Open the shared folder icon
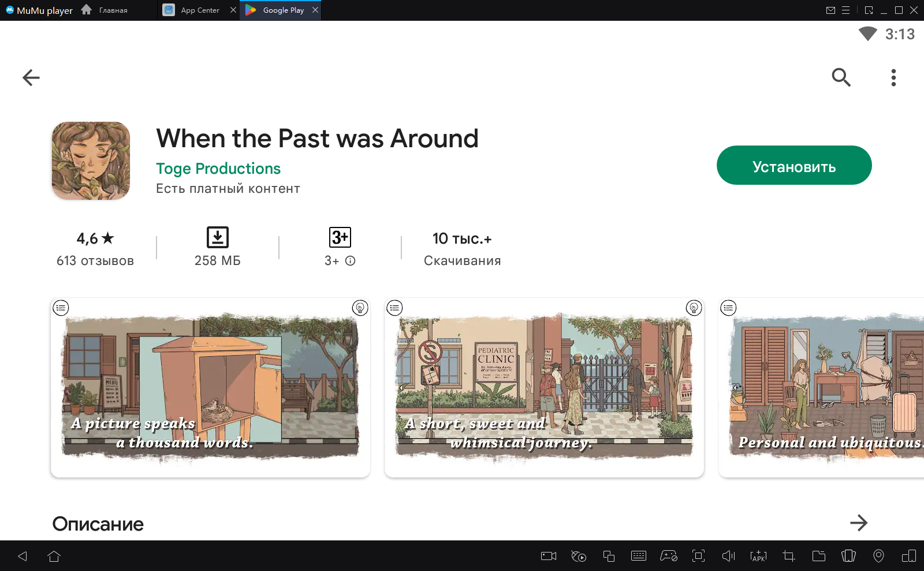The width and height of the screenshot is (924, 571). (x=819, y=556)
